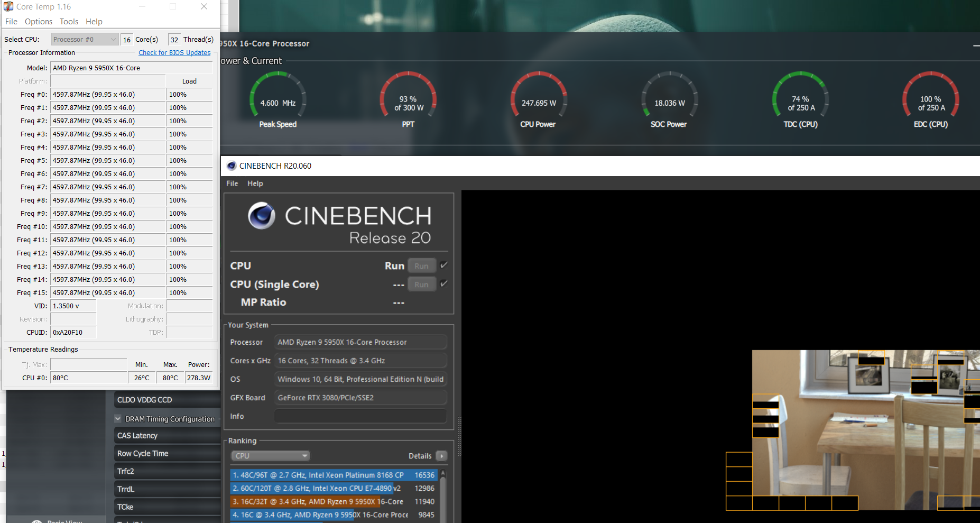Click the Peak Speed gauge in Ryzen Master

click(x=278, y=100)
